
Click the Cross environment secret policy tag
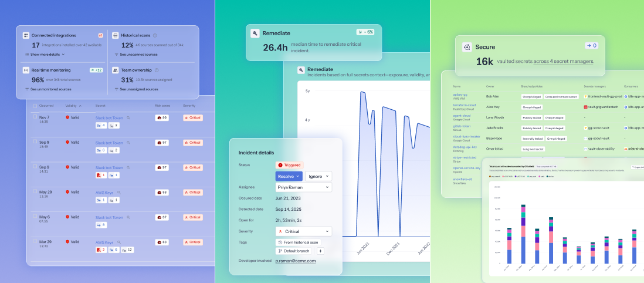click(x=561, y=97)
